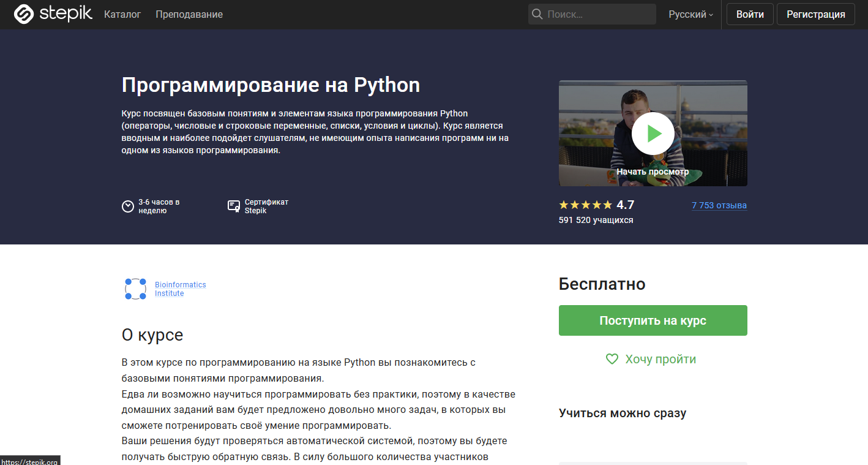
Task: Click the magnifying glass search icon
Action: pos(538,13)
